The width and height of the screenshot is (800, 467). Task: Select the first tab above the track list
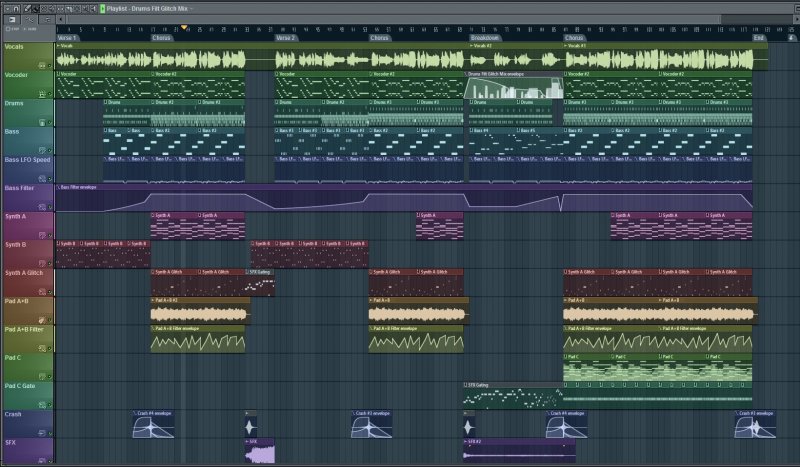pos(11,19)
